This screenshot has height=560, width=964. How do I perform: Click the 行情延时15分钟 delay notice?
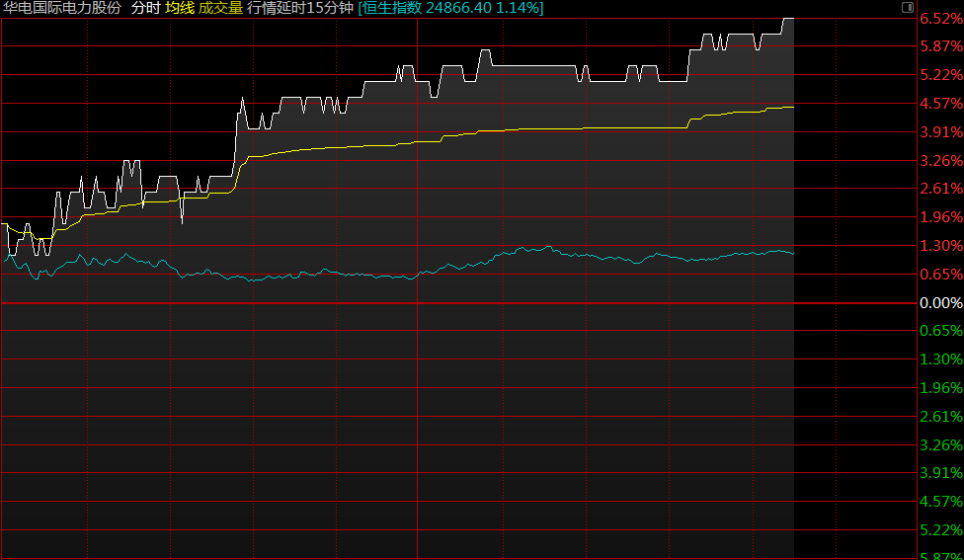click(299, 8)
